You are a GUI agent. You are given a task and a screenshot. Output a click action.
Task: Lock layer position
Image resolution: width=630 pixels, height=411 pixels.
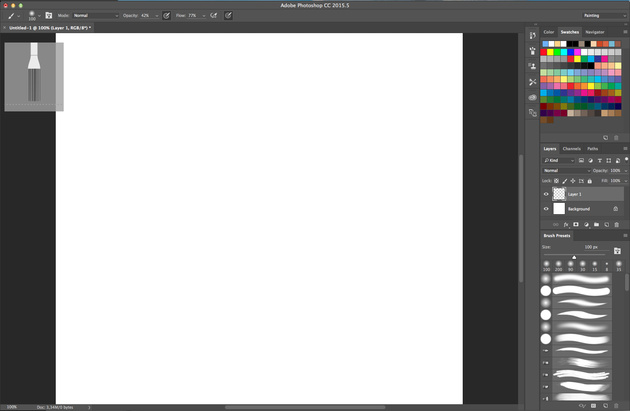click(x=573, y=181)
